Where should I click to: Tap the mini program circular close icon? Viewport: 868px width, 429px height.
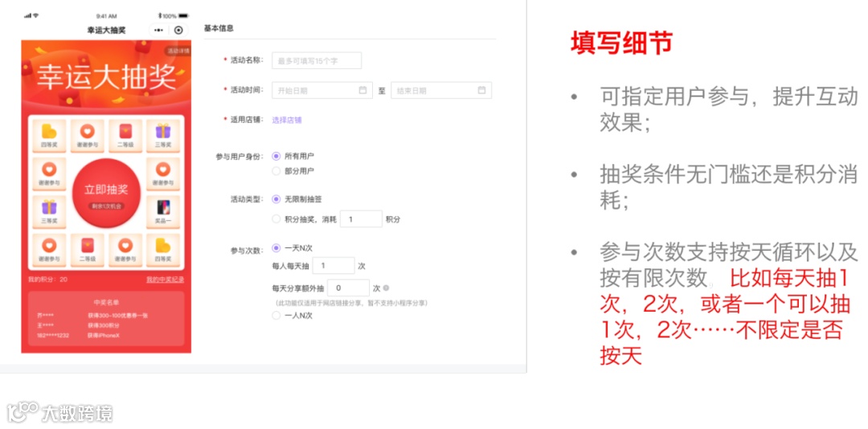(x=178, y=30)
